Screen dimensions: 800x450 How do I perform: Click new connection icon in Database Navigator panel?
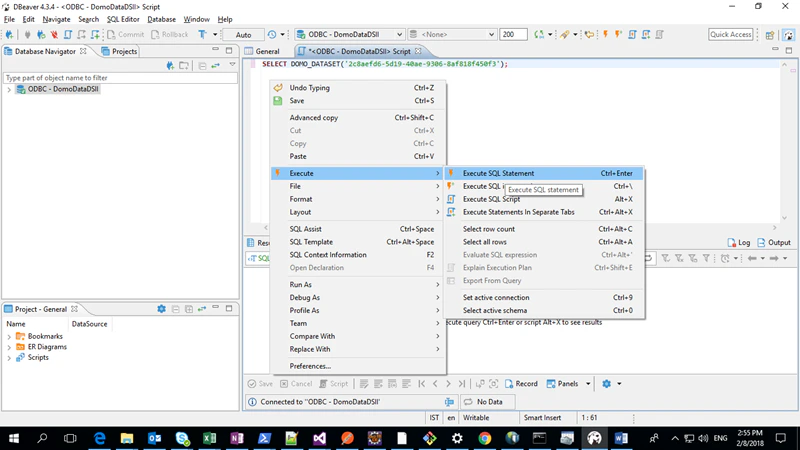(x=170, y=65)
